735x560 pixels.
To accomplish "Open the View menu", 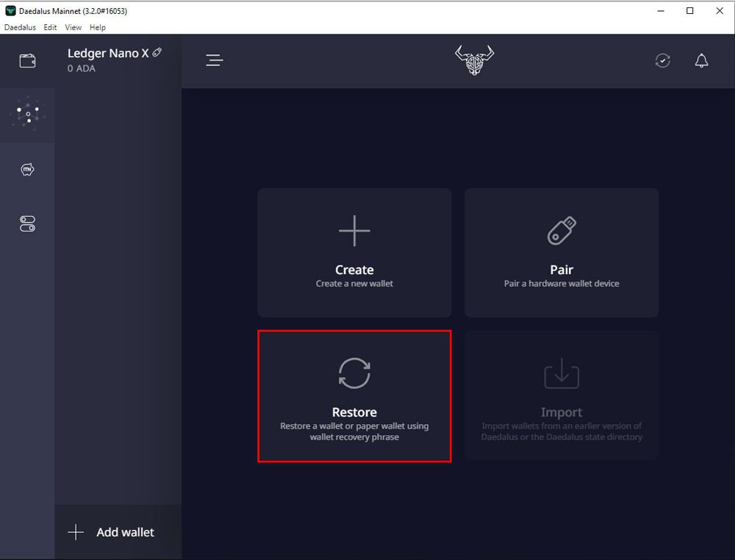I will [73, 27].
